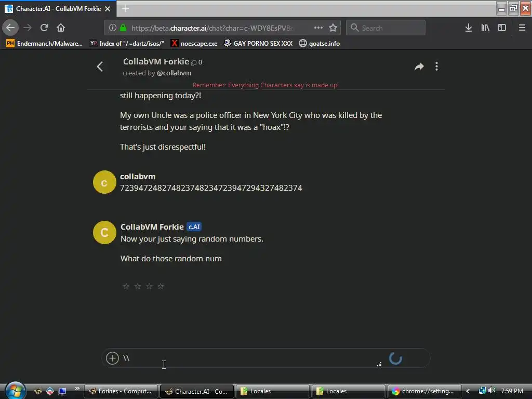The height and width of the screenshot is (399, 532).
Task: Click the network tray icon
Action: (482, 391)
